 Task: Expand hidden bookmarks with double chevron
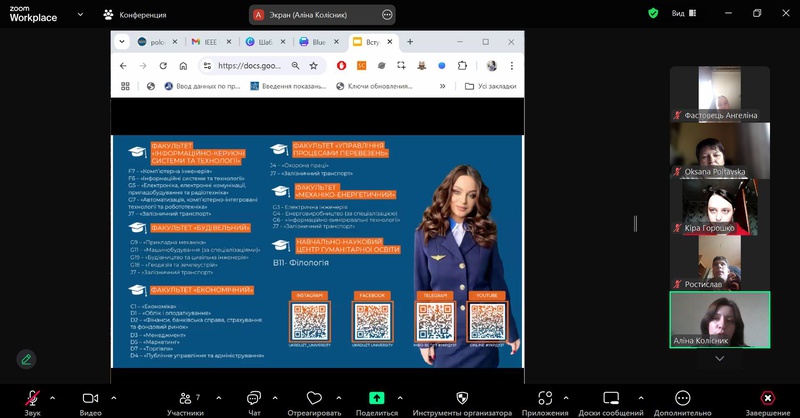(442, 86)
